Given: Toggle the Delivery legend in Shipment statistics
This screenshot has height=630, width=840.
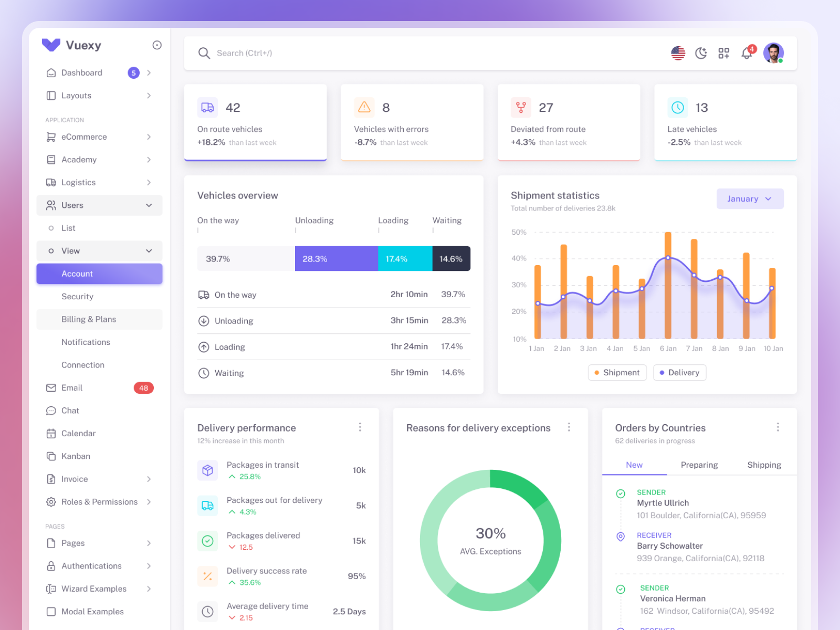Looking at the screenshot, I should click(x=679, y=372).
